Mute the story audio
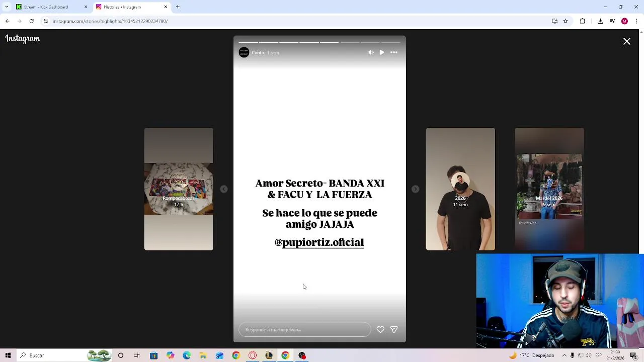 click(371, 52)
